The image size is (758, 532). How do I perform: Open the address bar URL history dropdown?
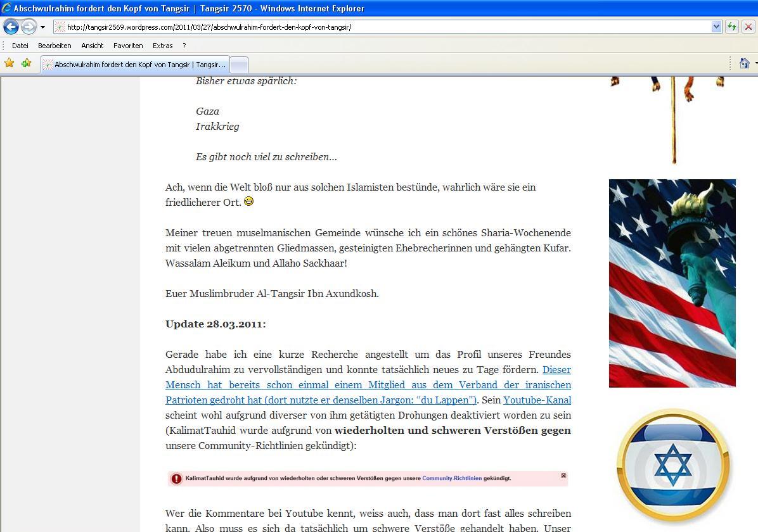click(x=716, y=27)
